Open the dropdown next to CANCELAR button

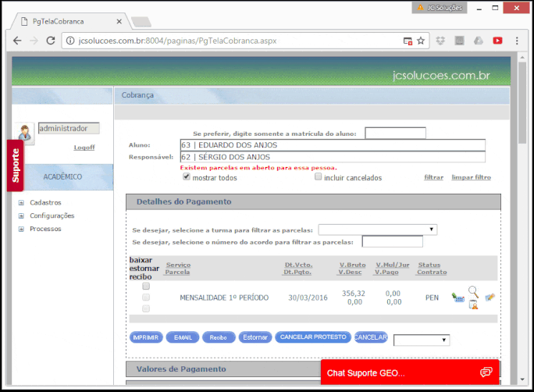point(422,340)
